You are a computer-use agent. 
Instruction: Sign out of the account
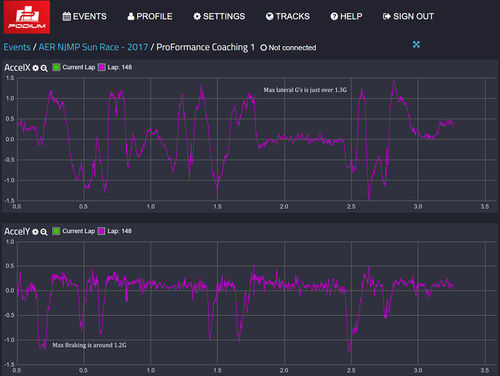408,16
